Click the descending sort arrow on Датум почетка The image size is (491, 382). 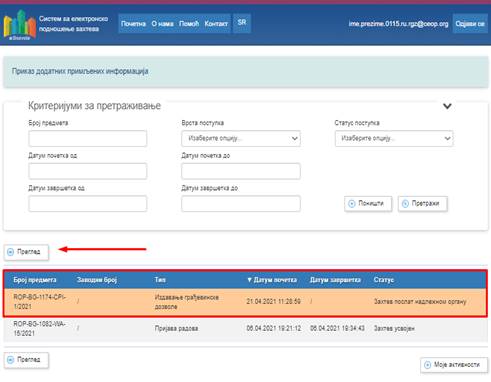pos(249,280)
